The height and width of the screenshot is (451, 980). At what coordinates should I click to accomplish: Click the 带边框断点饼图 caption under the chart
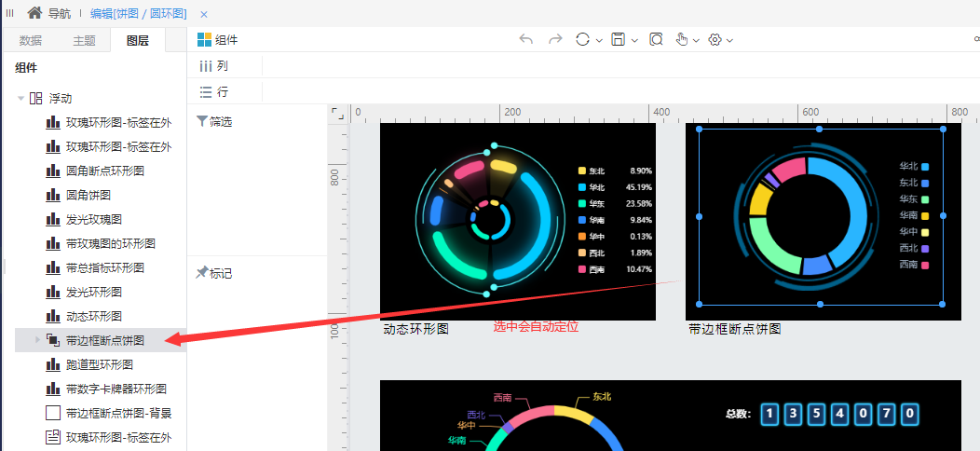tap(735, 329)
